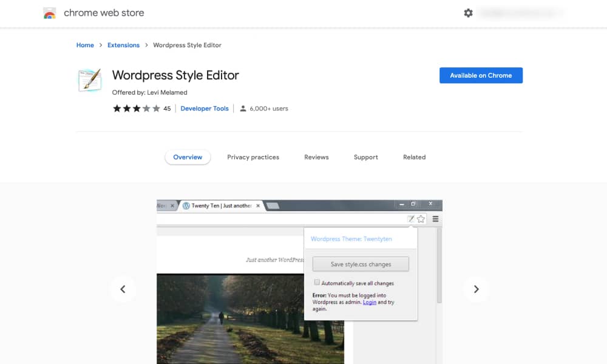Enable Automatically save all changes

[316, 282]
